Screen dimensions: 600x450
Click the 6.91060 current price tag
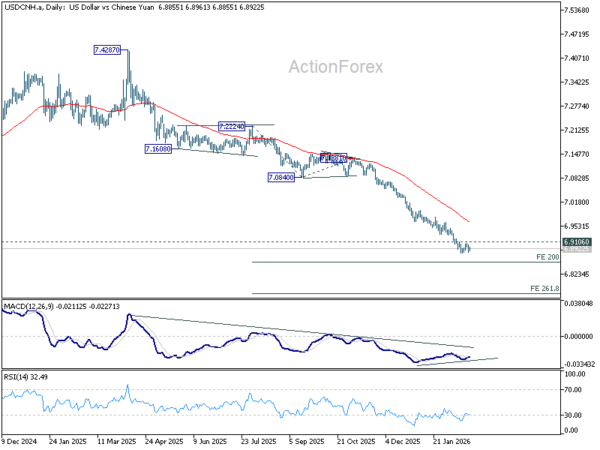(575, 242)
